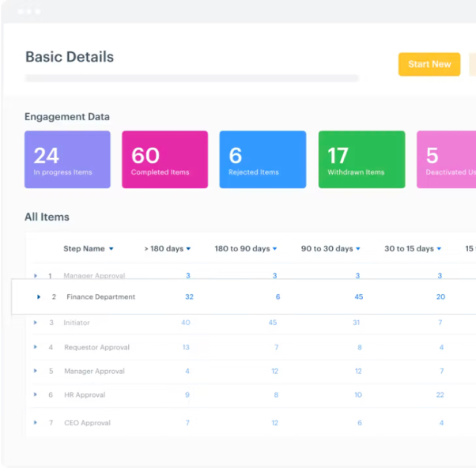Image resolution: width=476 pixels, height=468 pixels.
Task: Expand the Initiator row arrow
Action: pyautogui.click(x=36, y=323)
